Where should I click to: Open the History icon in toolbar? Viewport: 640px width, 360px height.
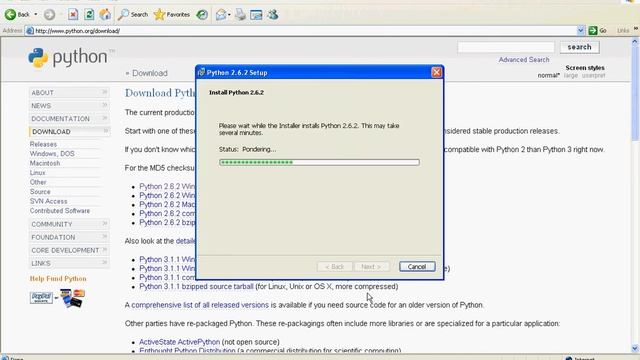(x=202, y=15)
